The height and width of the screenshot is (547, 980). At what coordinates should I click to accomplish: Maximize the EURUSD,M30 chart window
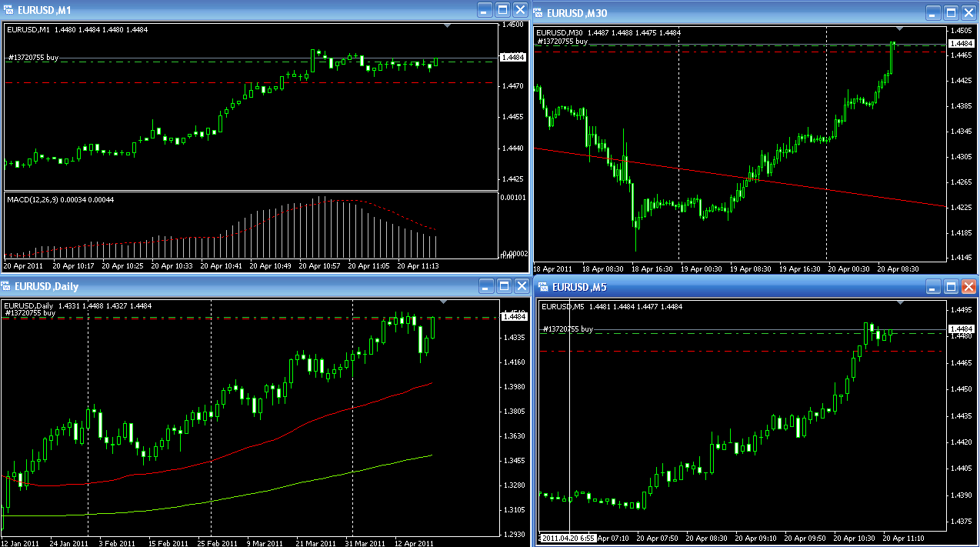coord(951,12)
